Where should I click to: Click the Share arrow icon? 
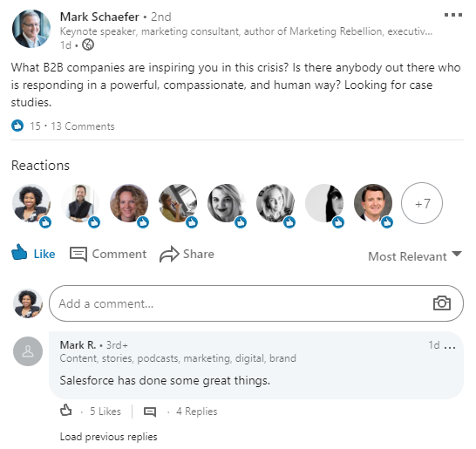[x=169, y=254]
